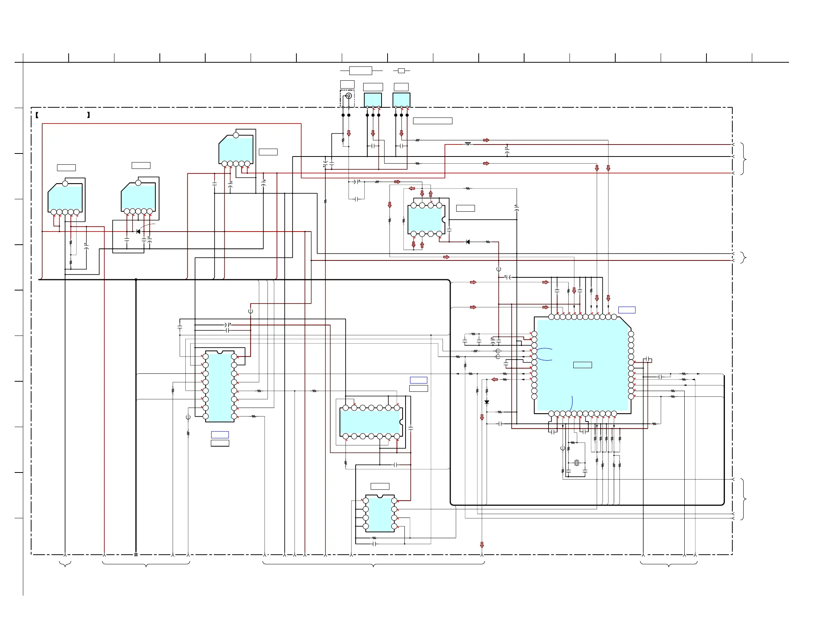
Task: Click the downward-pointing diode symbol beside the square IC
Action: coord(487,402)
